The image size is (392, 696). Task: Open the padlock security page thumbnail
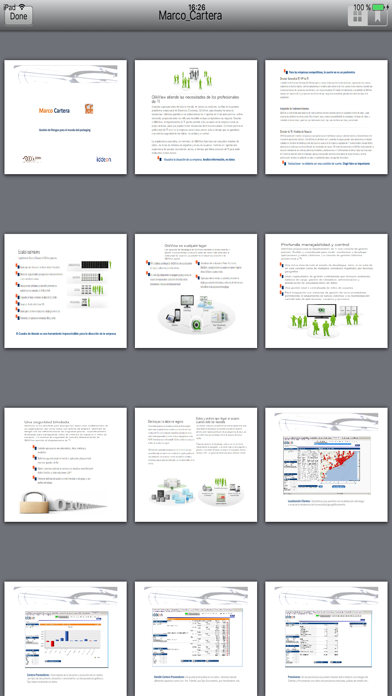point(66,465)
